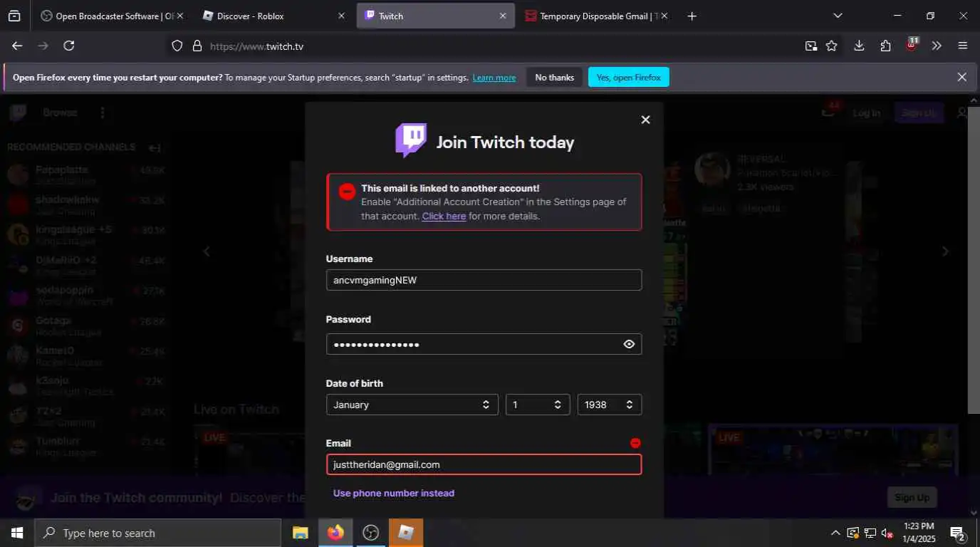Viewport: 980px width, 547px height.
Task: Click the tracking protection shield icon
Action: (x=178, y=46)
